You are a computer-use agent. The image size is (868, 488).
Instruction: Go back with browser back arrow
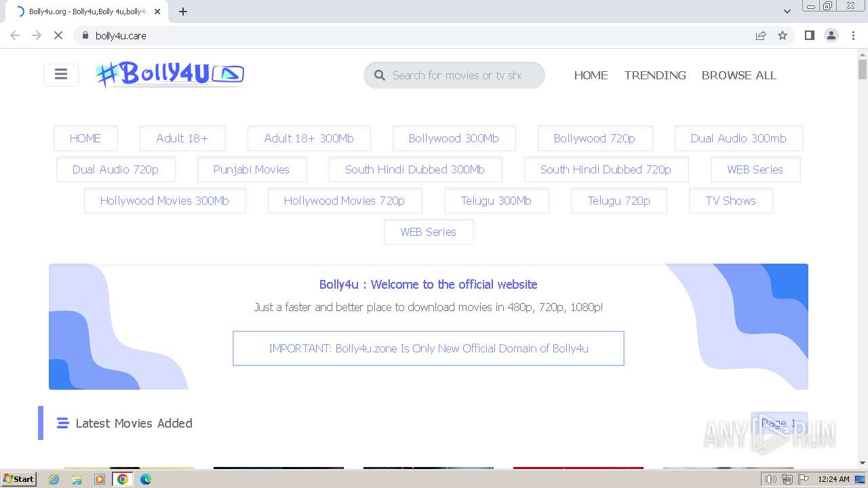15,35
